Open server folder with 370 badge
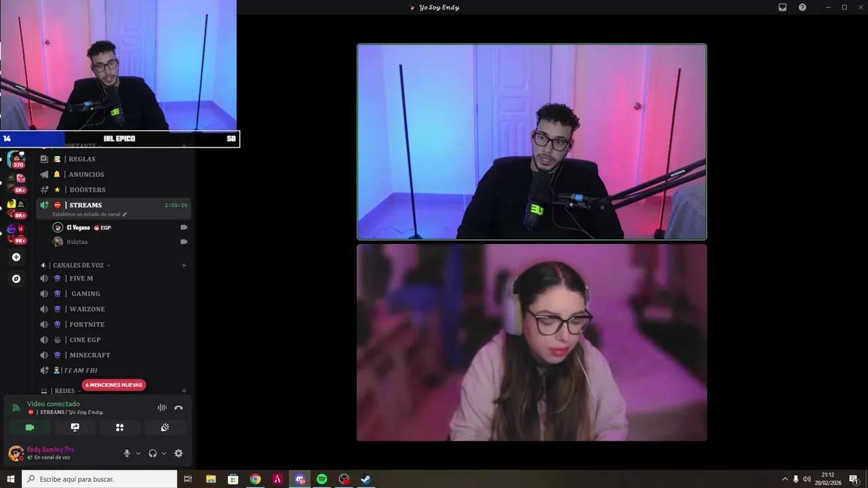Viewport: 868px width, 488px height. 16,159
